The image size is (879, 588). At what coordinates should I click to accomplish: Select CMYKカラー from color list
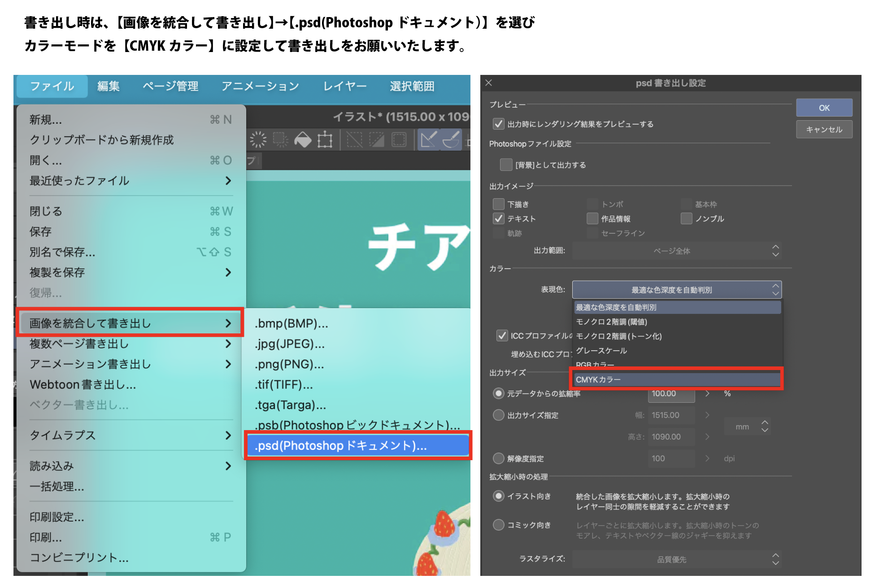[677, 379]
